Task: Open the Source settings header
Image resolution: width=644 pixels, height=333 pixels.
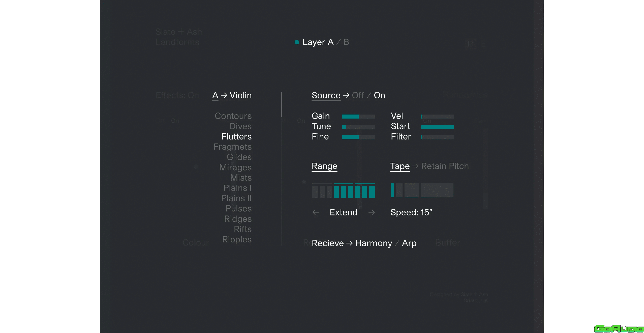Action: click(326, 95)
